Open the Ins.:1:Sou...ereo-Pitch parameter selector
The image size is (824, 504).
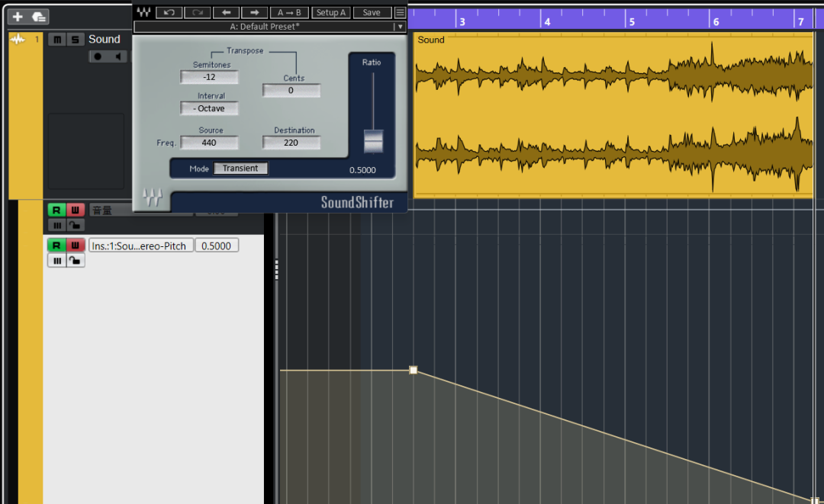pos(141,246)
